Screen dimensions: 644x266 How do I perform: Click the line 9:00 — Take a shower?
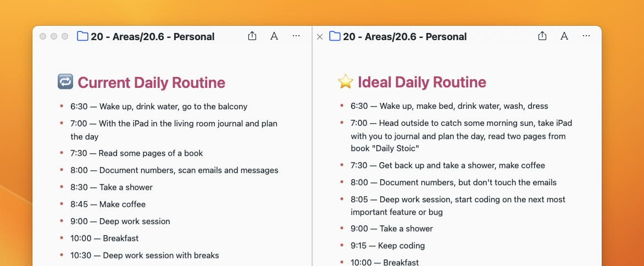click(x=392, y=229)
